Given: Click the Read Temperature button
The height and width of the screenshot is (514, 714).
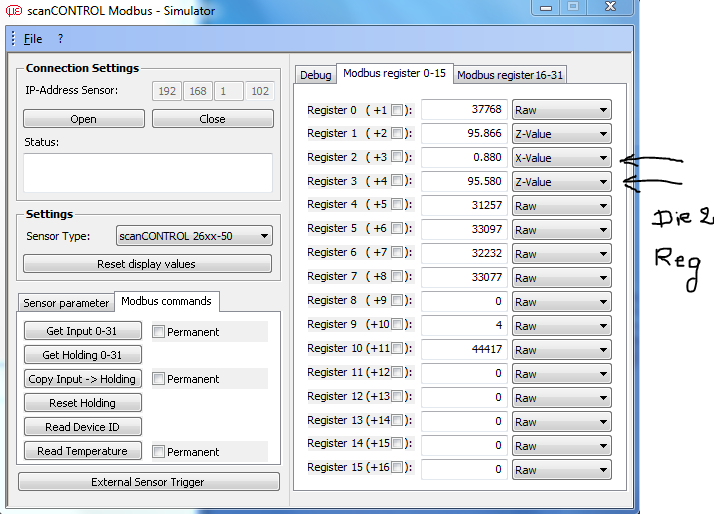Looking at the screenshot, I should pyautogui.click(x=82, y=451).
